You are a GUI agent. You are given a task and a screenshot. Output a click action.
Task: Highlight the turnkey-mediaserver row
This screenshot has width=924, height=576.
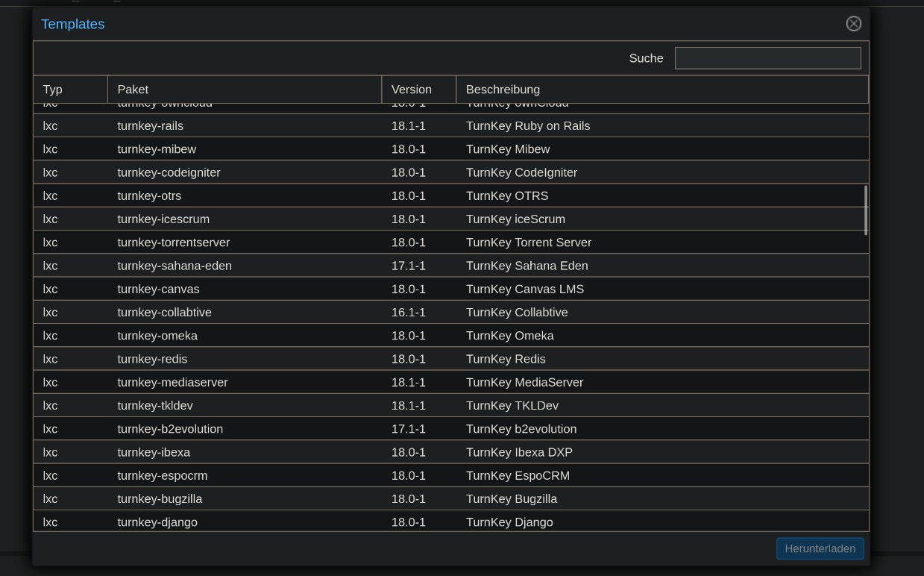point(172,383)
